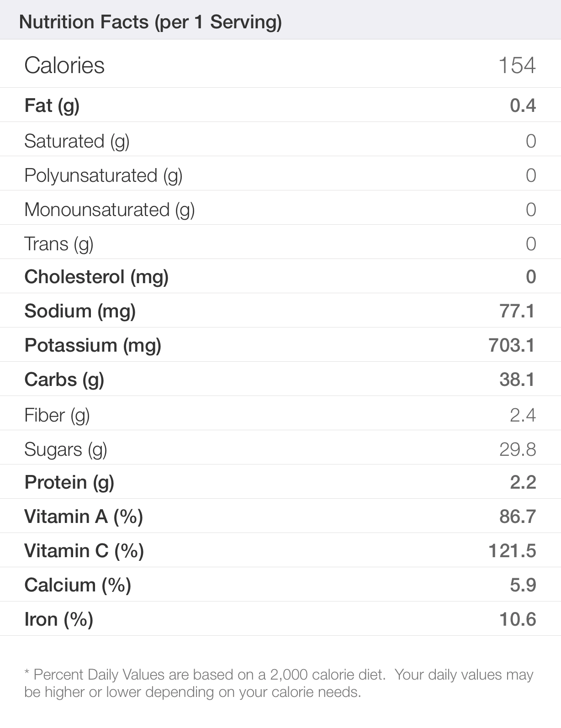561x728 pixels.
Task: Select the Sodium (mg) label
Action: (x=80, y=311)
